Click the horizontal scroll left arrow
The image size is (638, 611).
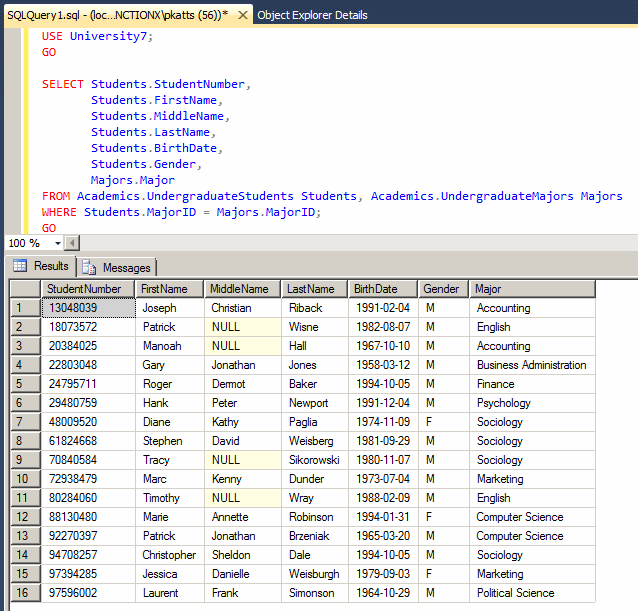(x=72, y=243)
